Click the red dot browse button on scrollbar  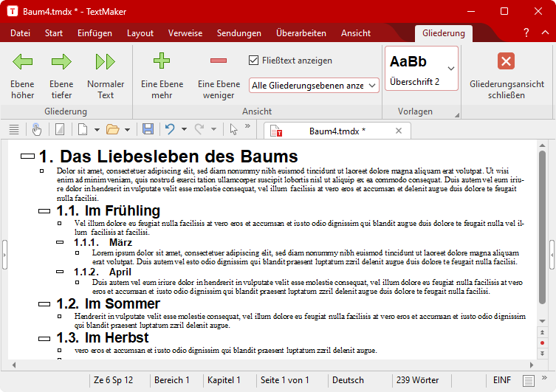542,343
